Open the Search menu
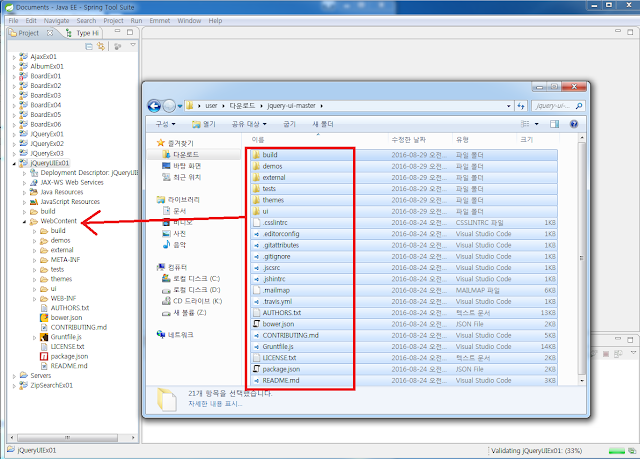Screen dimensions: 640x459 (86, 21)
